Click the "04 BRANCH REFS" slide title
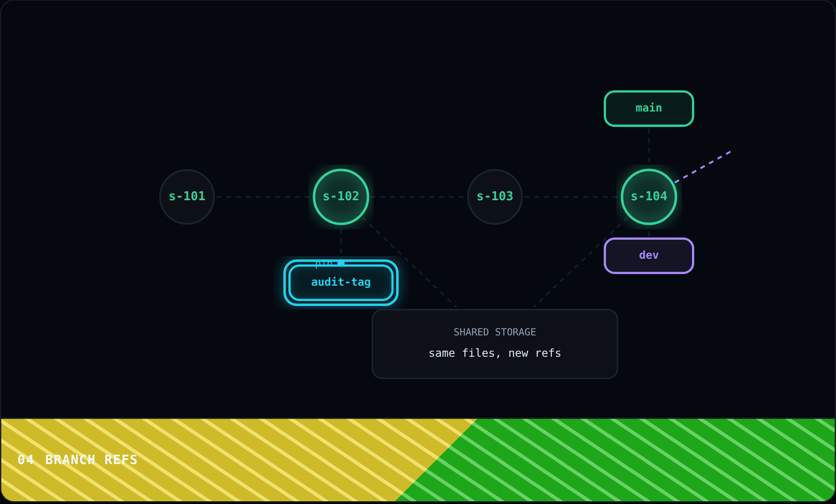836x504 pixels. point(78,460)
